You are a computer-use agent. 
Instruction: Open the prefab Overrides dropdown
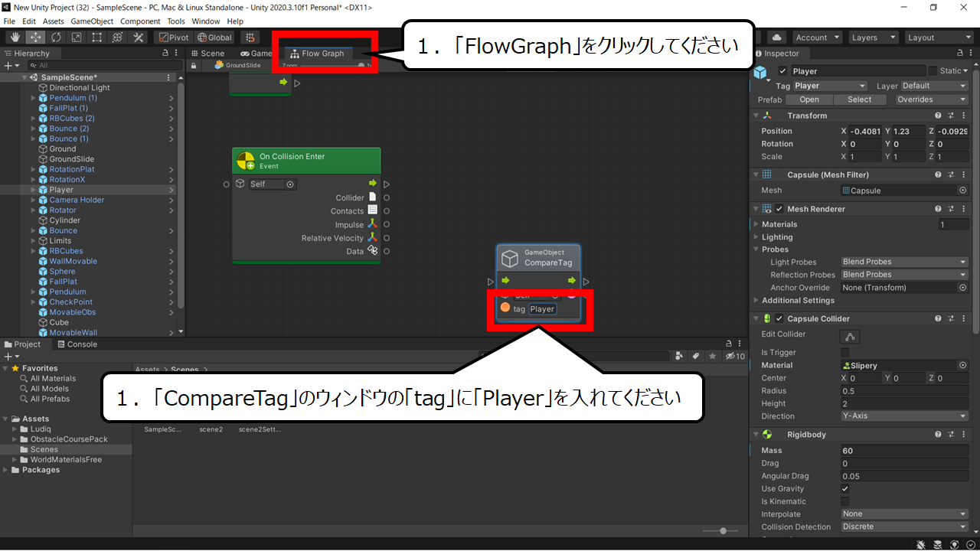[x=932, y=99]
